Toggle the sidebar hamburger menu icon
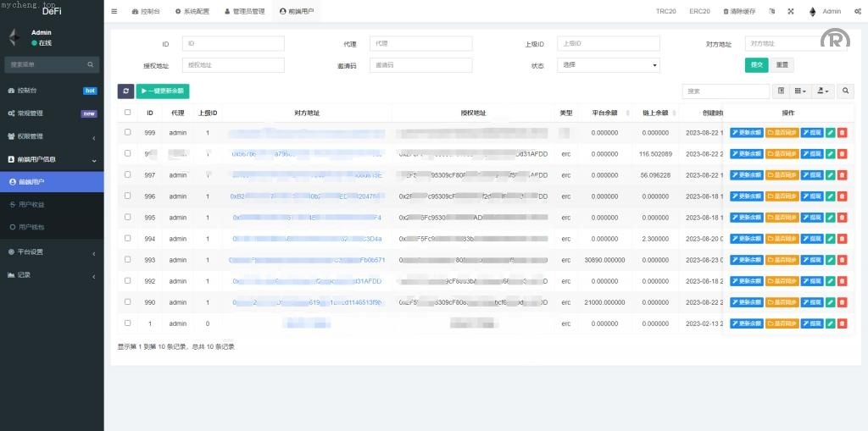The image size is (868, 431). pos(114,12)
